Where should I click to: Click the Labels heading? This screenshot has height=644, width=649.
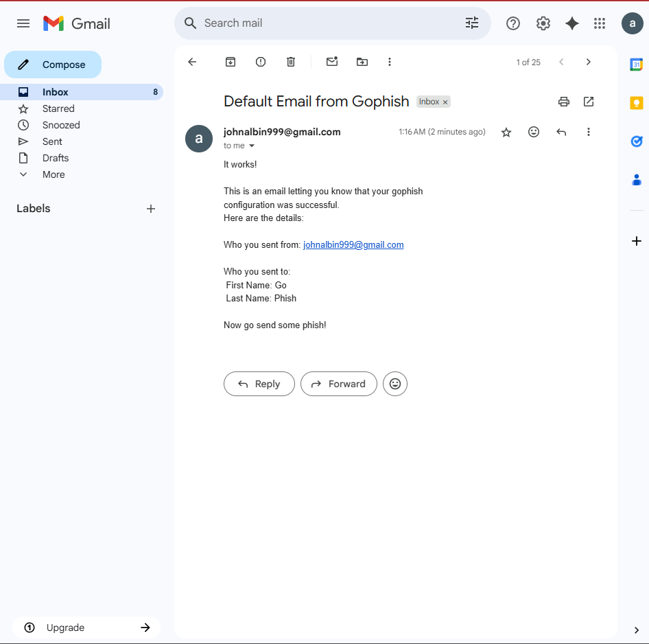click(x=33, y=208)
